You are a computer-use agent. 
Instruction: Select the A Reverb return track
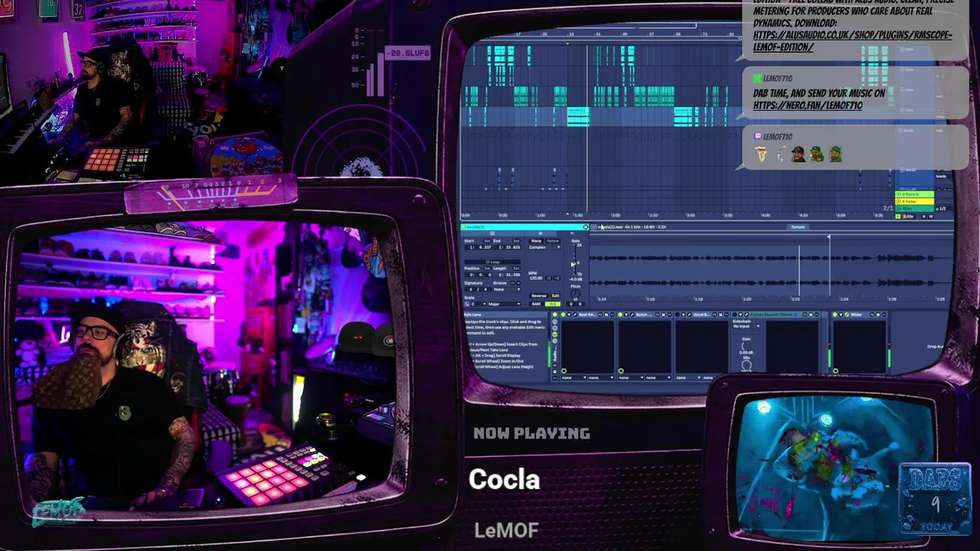pyautogui.click(x=914, y=194)
